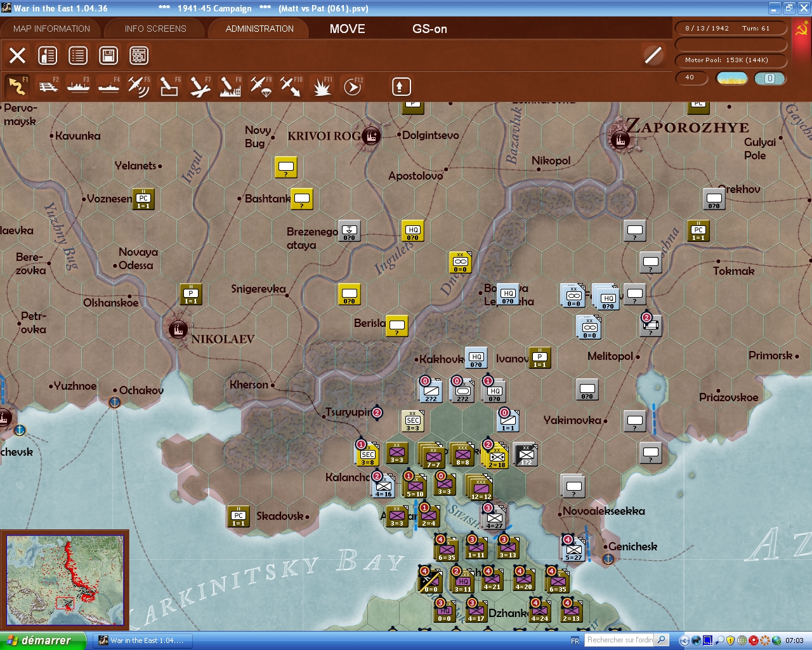
Task: Click the brick wall pattern icon
Action: tap(139, 55)
